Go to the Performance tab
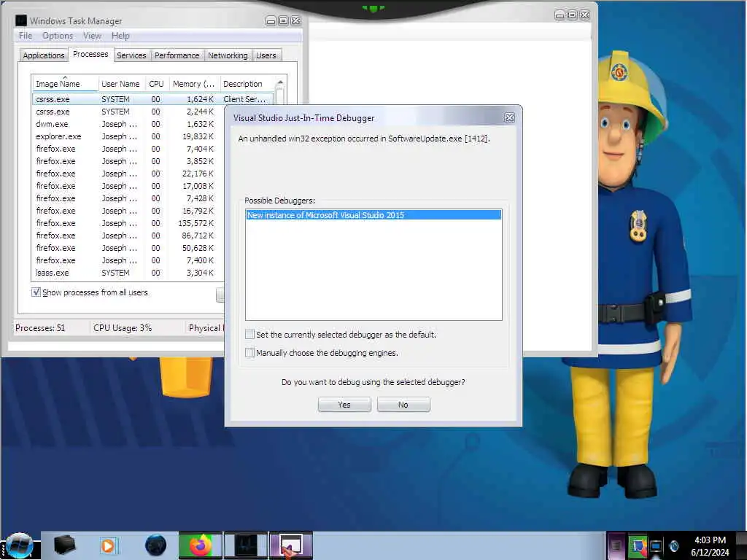Screen dimensions: 747x560 pos(177,55)
